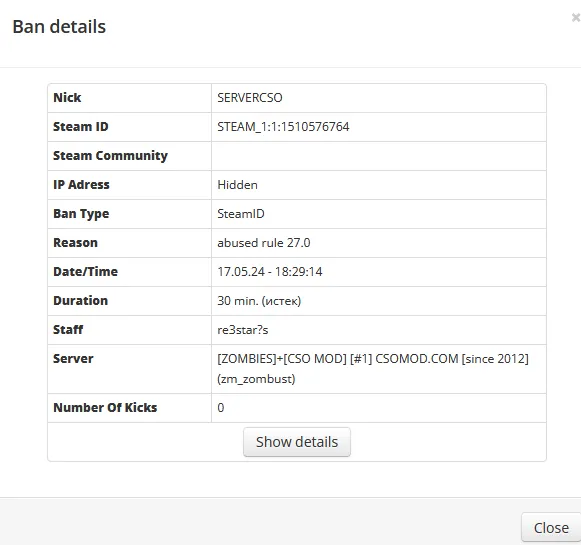This screenshot has height=545, width=581.
Task: Click the Number Of Kicks value 0
Action: point(220,408)
